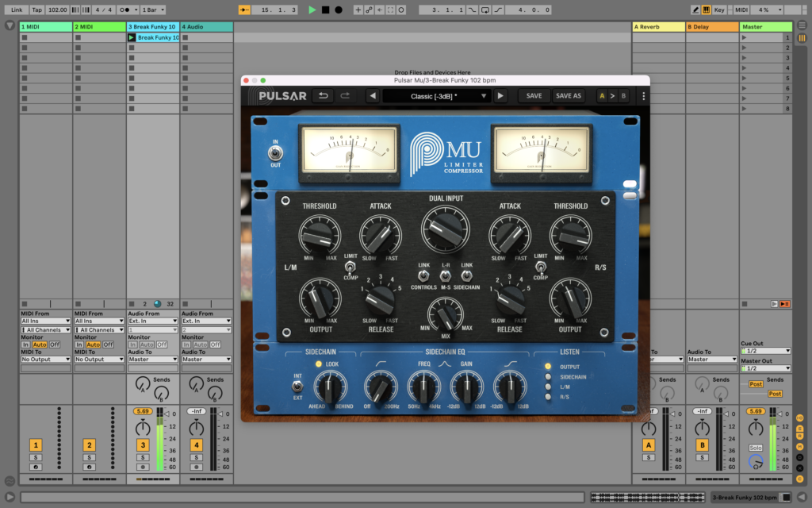812x508 pixels.
Task: Adjust the MIX knob
Action: 445,314
